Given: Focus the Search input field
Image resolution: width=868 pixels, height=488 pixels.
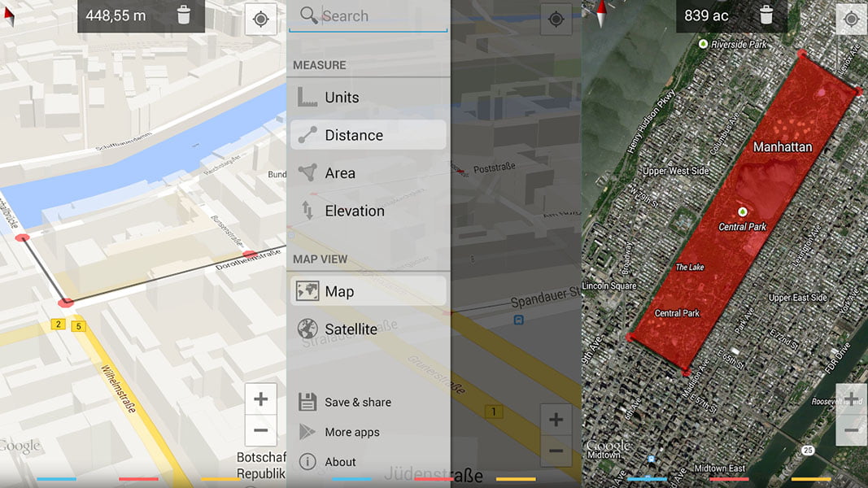Looking at the screenshot, I should coord(369,16).
